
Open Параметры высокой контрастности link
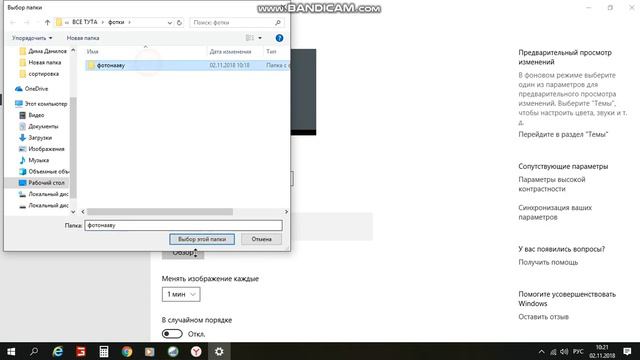[x=552, y=184]
